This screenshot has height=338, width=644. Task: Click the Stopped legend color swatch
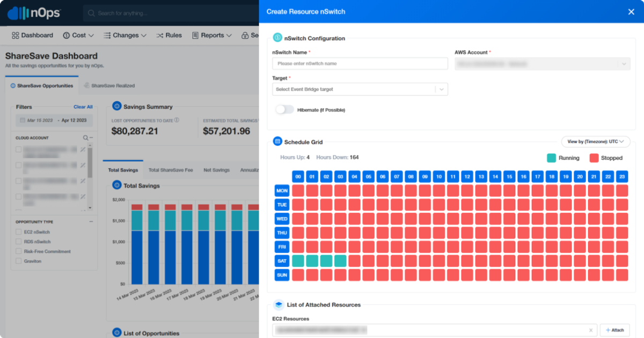click(594, 158)
